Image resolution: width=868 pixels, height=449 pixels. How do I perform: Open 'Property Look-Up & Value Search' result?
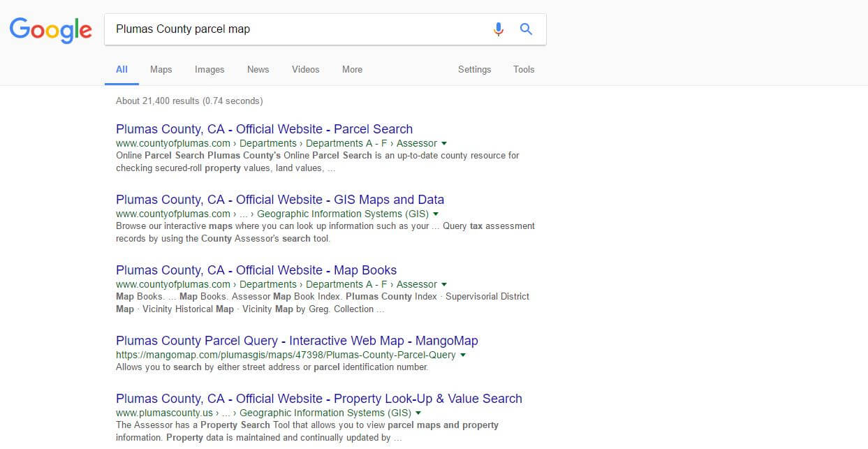click(x=319, y=399)
